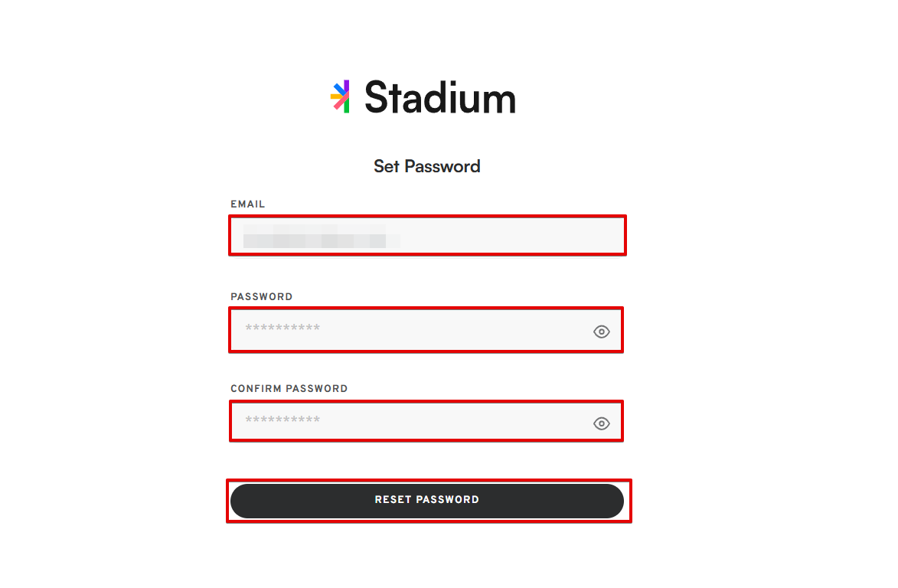
Task: Click the word PASSWORD on the dark button
Action: (447, 500)
